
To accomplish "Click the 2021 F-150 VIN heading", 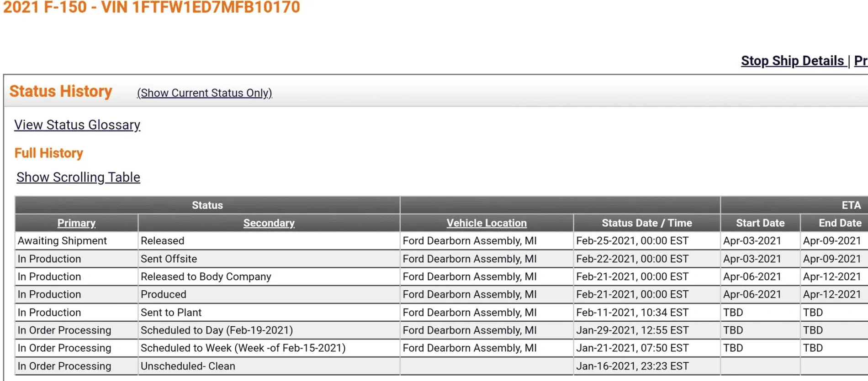I will coord(152,7).
